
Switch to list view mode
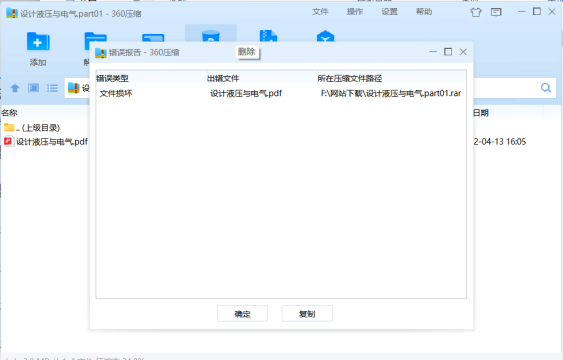pos(52,88)
